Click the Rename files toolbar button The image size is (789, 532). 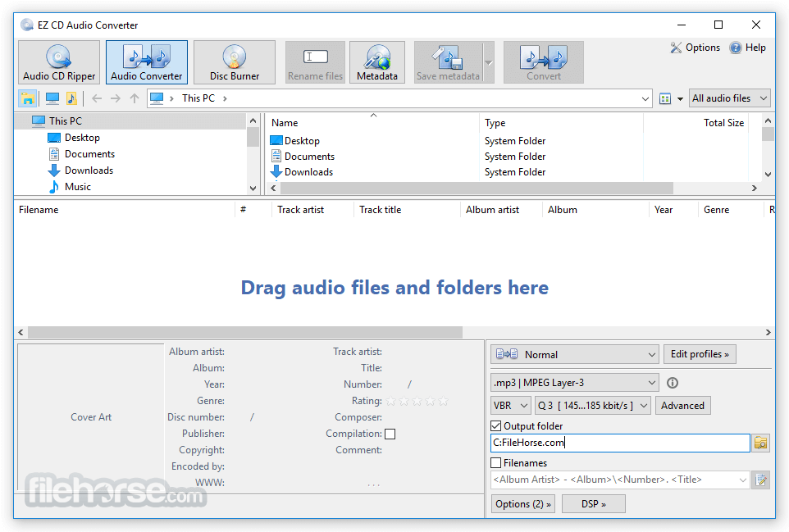[x=315, y=62]
